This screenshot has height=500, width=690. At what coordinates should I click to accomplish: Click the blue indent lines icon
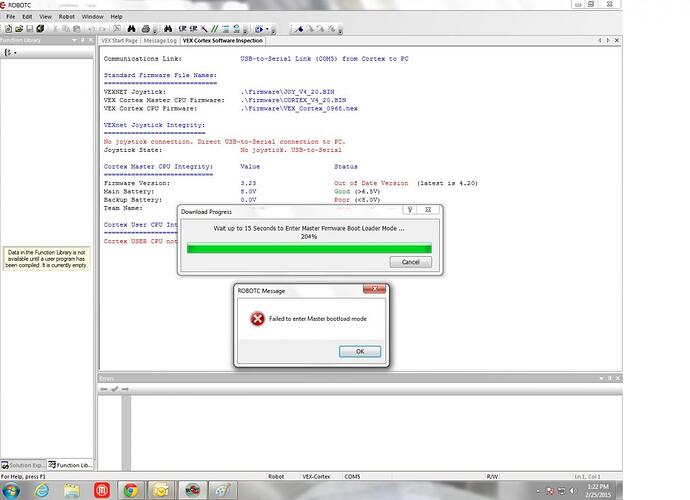pos(226,29)
